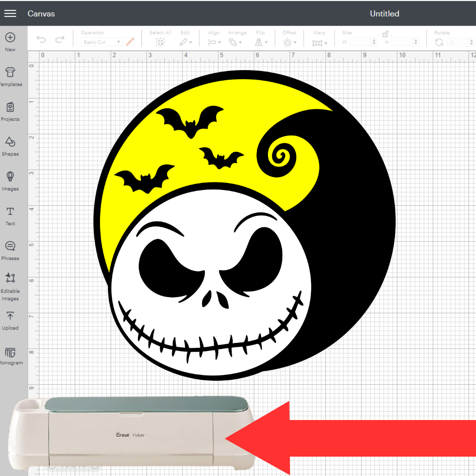
Task: Click the Width size input field
Action: tap(360, 42)
